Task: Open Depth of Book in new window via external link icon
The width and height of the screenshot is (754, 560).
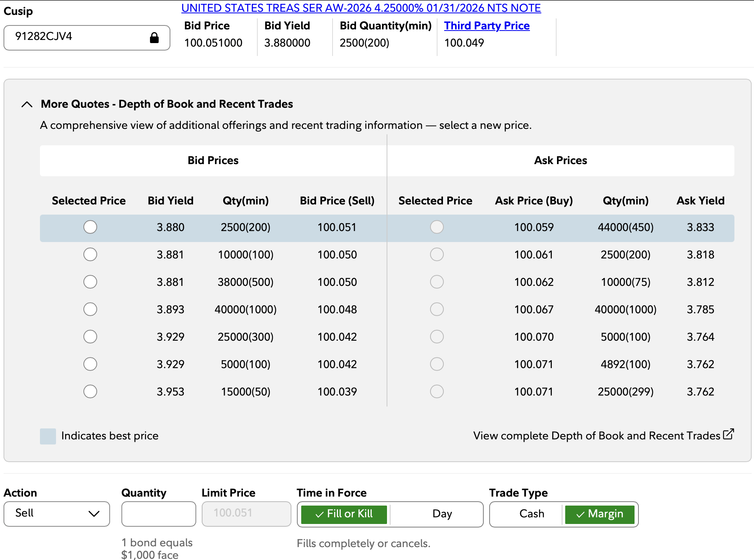Action: click(x=729, y=434)
